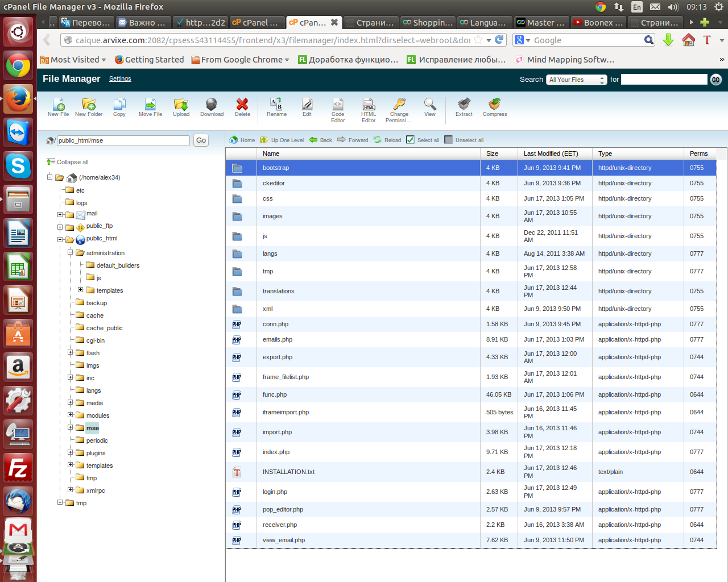Click the search text input field

coord(664,80)
